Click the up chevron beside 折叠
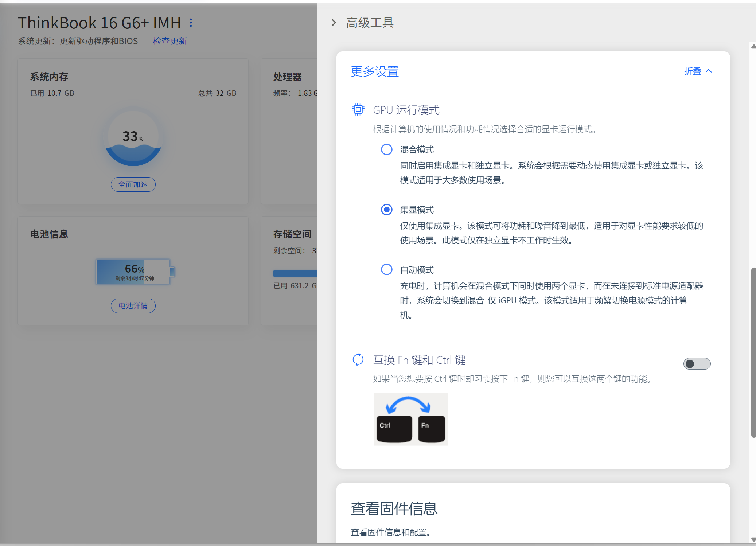The width and height of the screenshot is (756, 546). tap(709, 71)
